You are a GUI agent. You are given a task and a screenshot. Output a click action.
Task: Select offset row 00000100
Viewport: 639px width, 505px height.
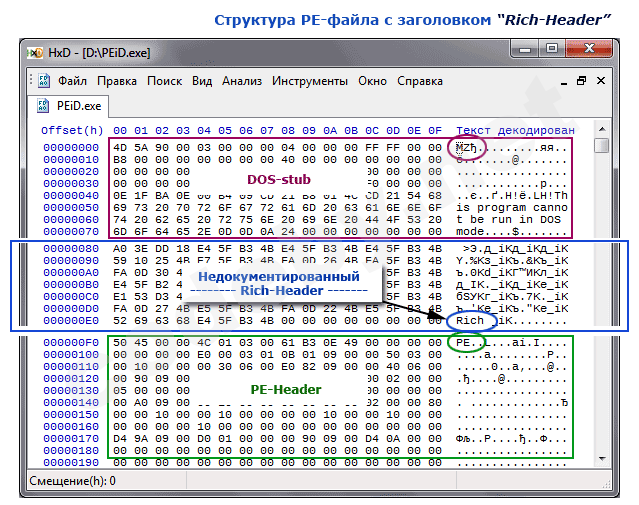(71, 355)
